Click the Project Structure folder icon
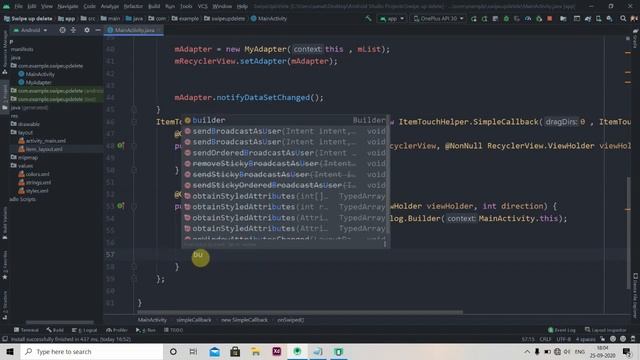The height and width of the screenshot is (360, 640). click(563, 18)
